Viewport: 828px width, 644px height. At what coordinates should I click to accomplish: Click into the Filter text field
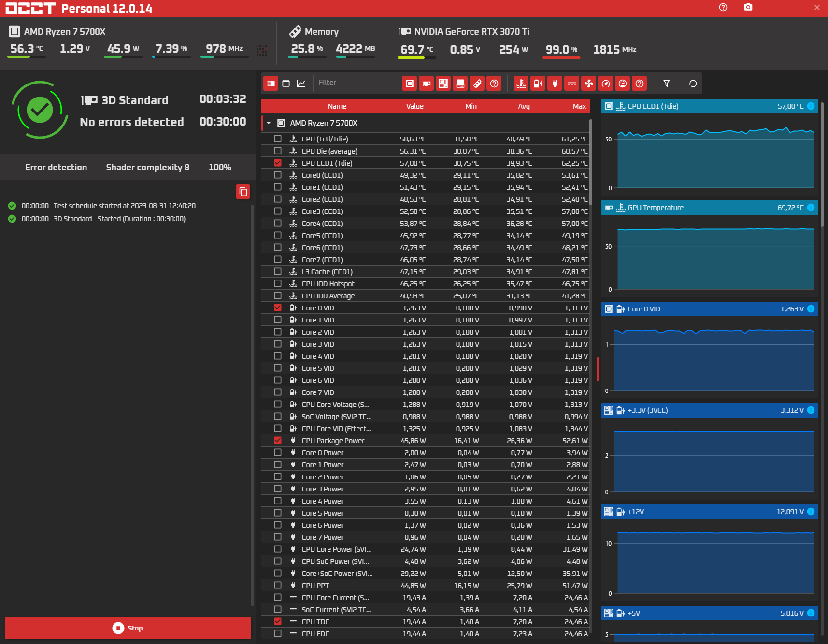pos(354,83)
